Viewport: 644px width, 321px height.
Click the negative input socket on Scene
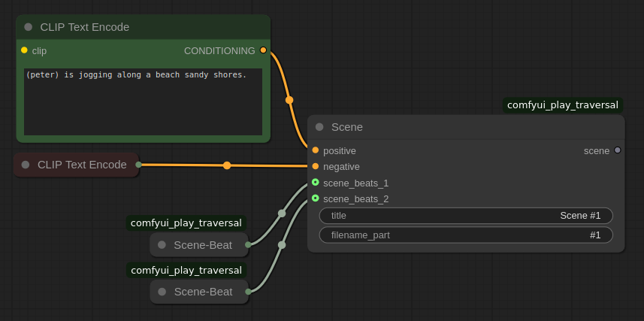316,166
